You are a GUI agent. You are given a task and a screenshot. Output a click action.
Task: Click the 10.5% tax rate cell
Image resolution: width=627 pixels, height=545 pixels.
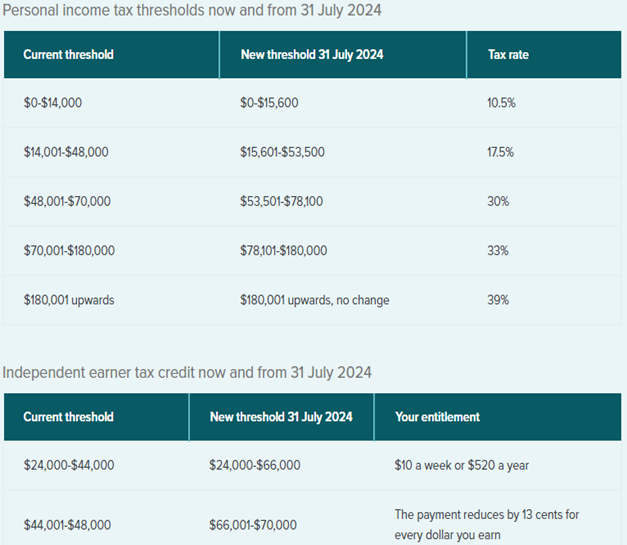tap(500, 103)
